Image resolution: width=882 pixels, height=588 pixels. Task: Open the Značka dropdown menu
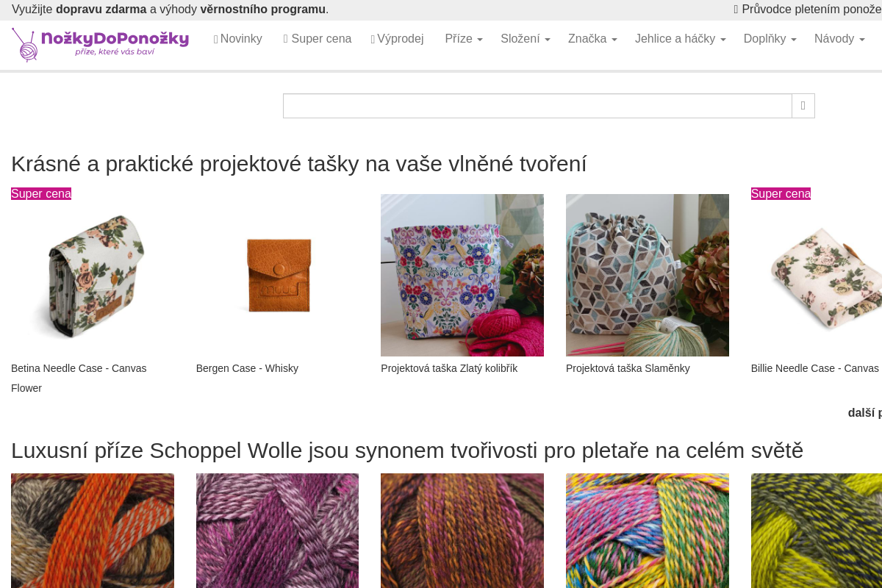[592, 39]
